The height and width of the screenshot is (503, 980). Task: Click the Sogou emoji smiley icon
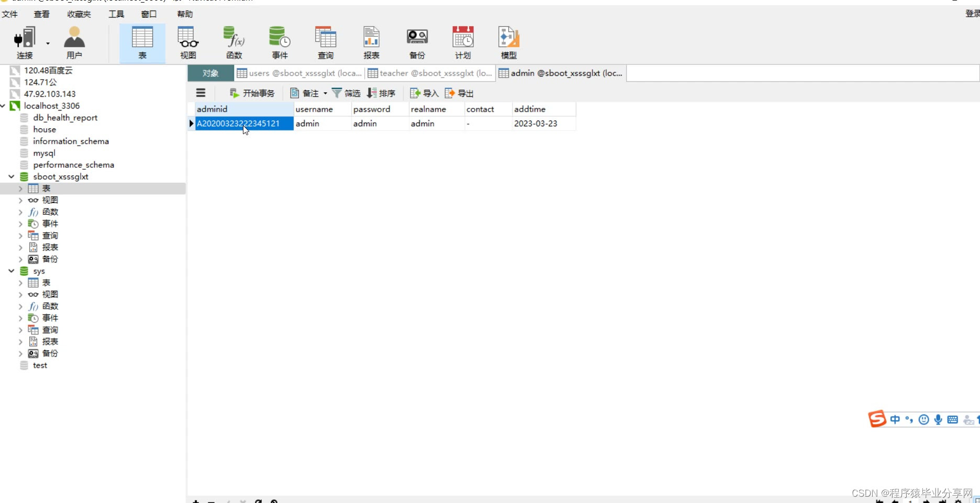tap(924, 420)
